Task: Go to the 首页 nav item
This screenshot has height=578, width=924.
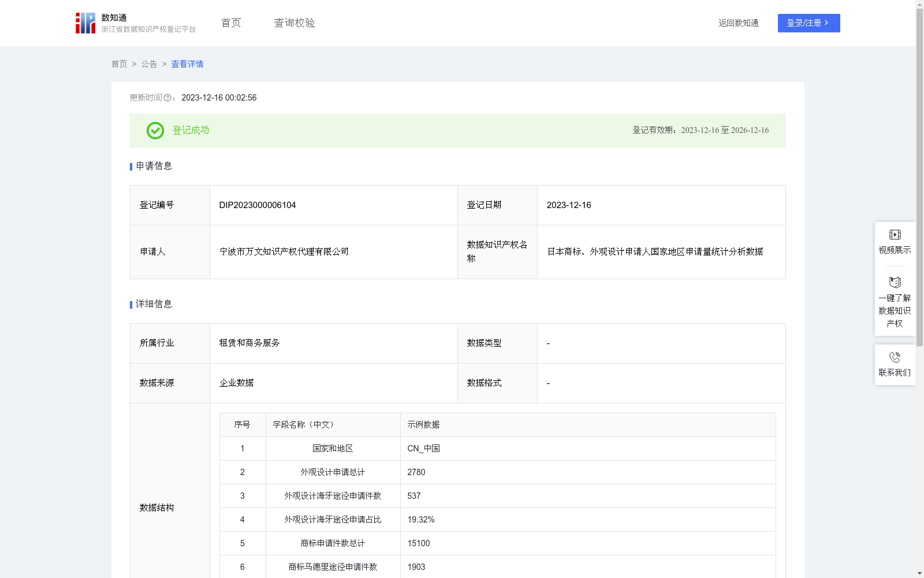Action: pos(231,23)
